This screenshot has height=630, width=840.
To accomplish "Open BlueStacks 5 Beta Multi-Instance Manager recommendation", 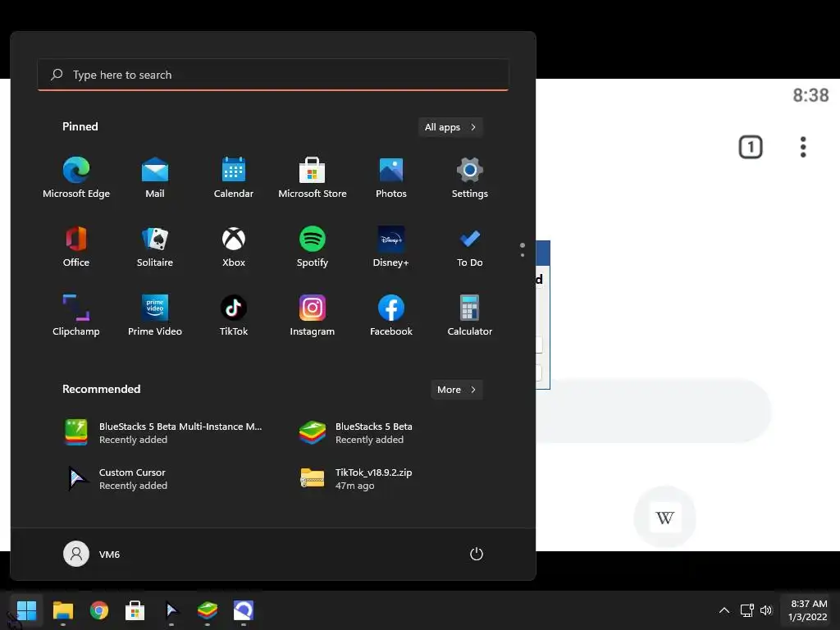I will click(163, 433).
